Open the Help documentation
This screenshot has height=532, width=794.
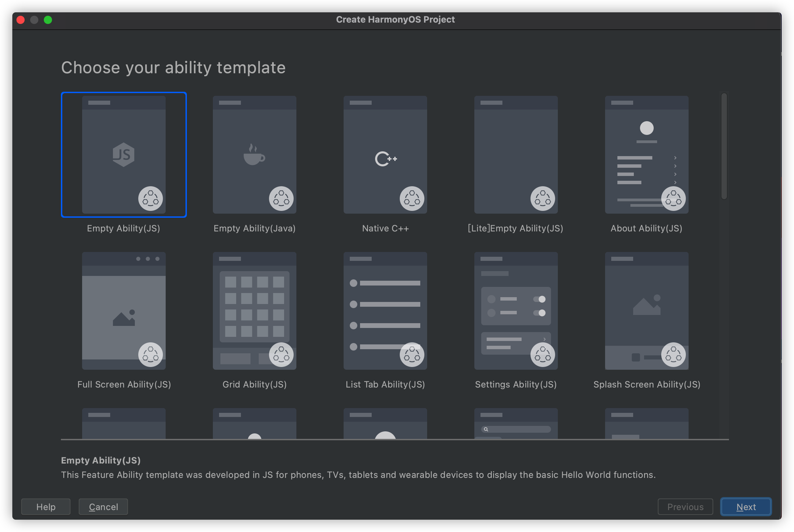click(x=46, y=506)
